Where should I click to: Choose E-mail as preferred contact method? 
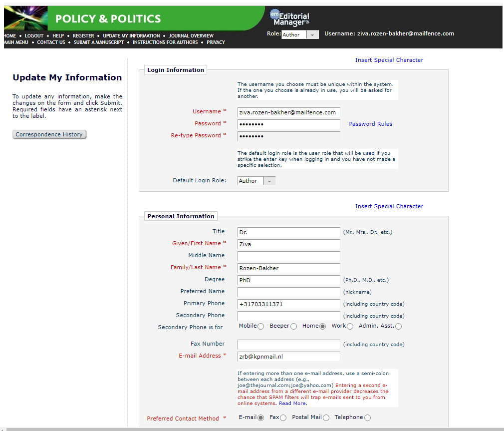click(x=260, y=418)
